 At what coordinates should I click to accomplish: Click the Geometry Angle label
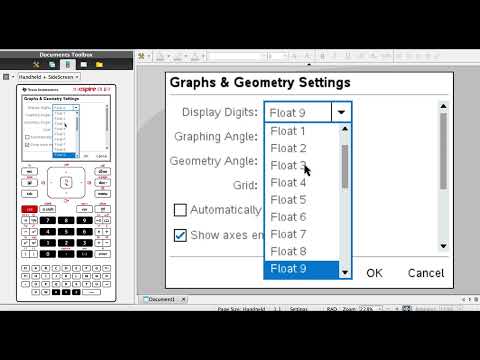pyautogui.click(x=214, y=161)
